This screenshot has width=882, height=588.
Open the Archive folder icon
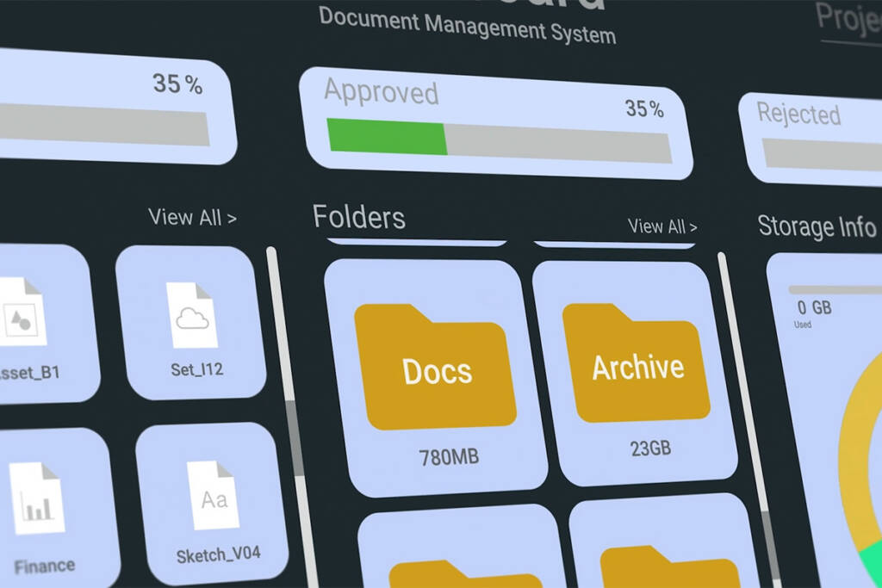pos(637,362)
